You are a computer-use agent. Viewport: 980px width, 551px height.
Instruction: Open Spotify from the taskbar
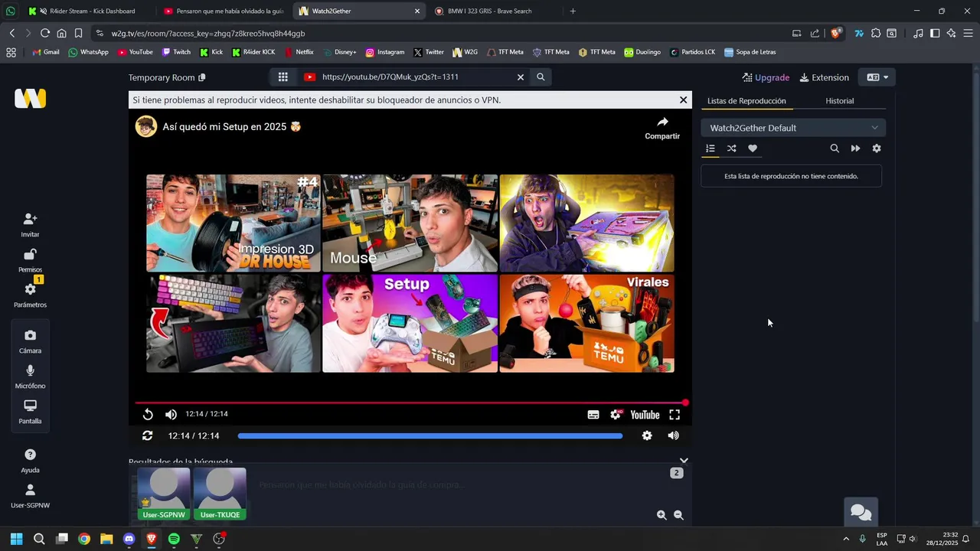(174, 539)
